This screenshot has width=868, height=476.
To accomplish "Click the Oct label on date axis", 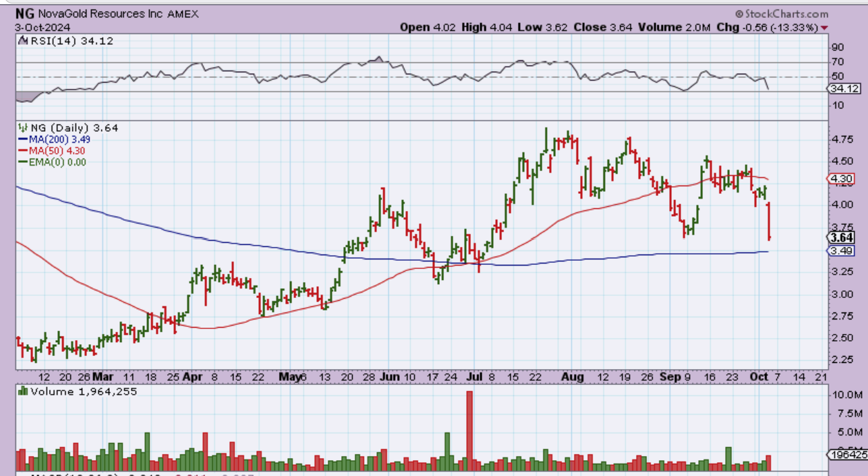I will click(759, 377).
